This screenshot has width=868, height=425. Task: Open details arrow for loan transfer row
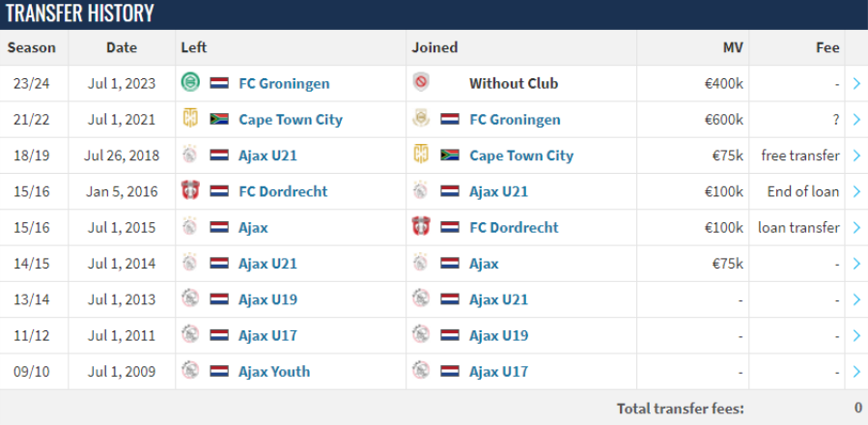(x=856, y=228)
